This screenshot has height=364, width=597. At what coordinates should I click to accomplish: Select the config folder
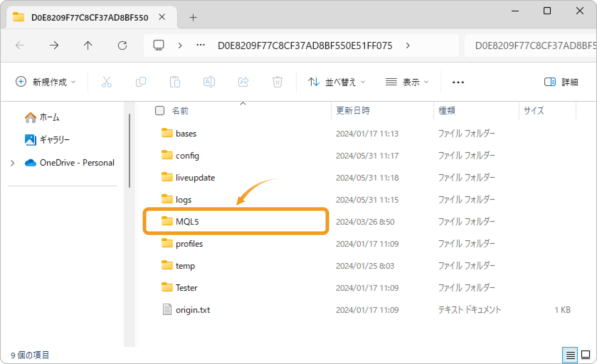click(x=187, y=156)
